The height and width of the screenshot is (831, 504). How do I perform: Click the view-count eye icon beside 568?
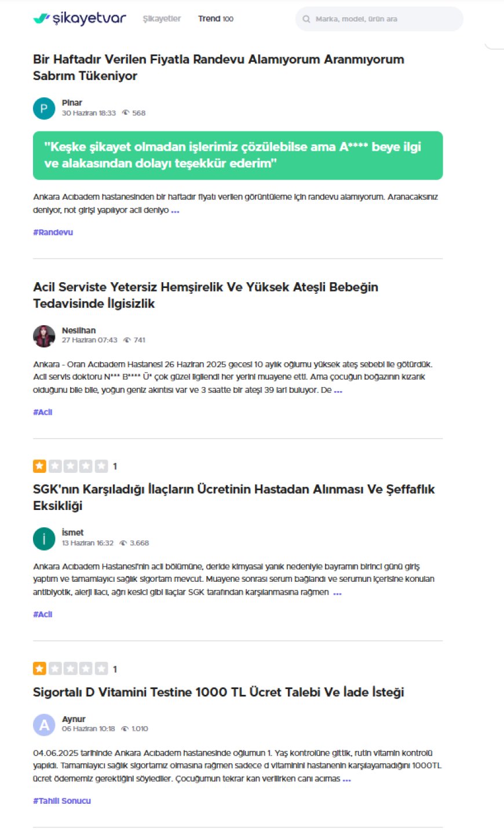pos(125,113)
